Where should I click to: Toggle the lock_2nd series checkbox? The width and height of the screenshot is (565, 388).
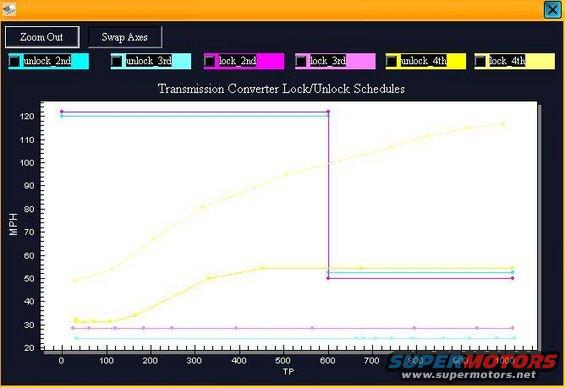[210, 61]
